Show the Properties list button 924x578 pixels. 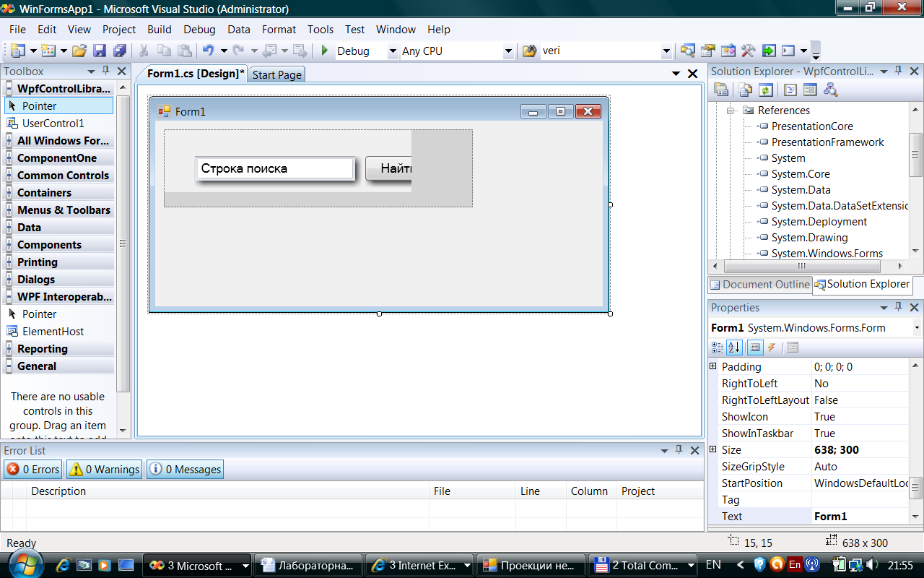pyautogui.click(x=755, y=348)
